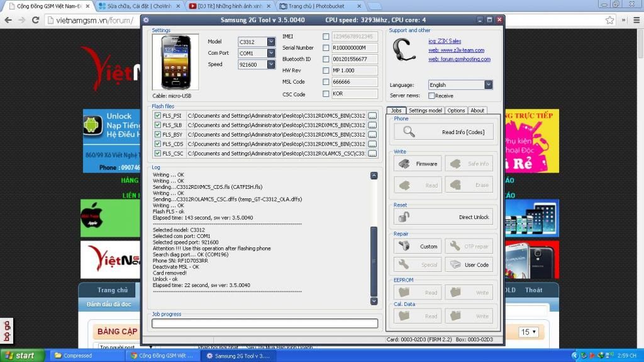Enable Server news Receive checkbox
Viewport: 644px width, 362px height.
(x=431, y=96)
